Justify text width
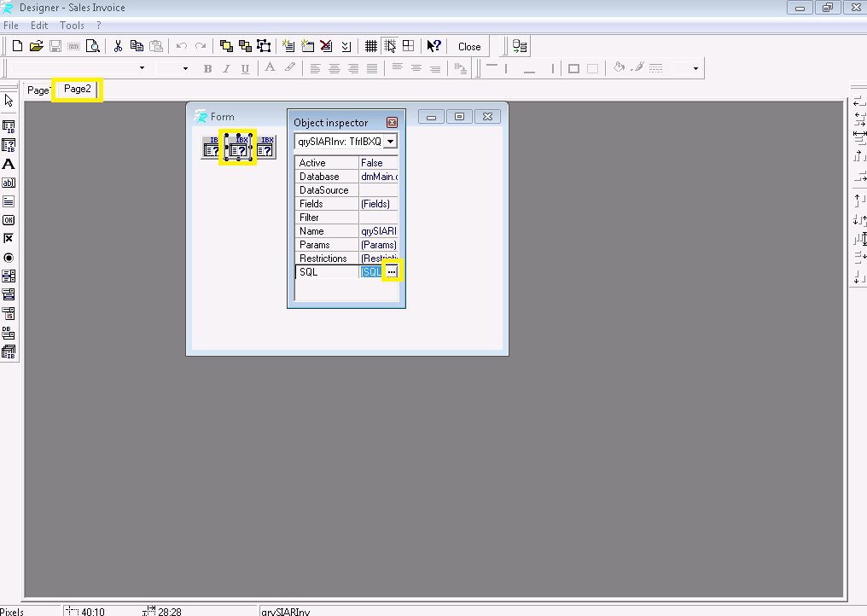 point(372,68)
